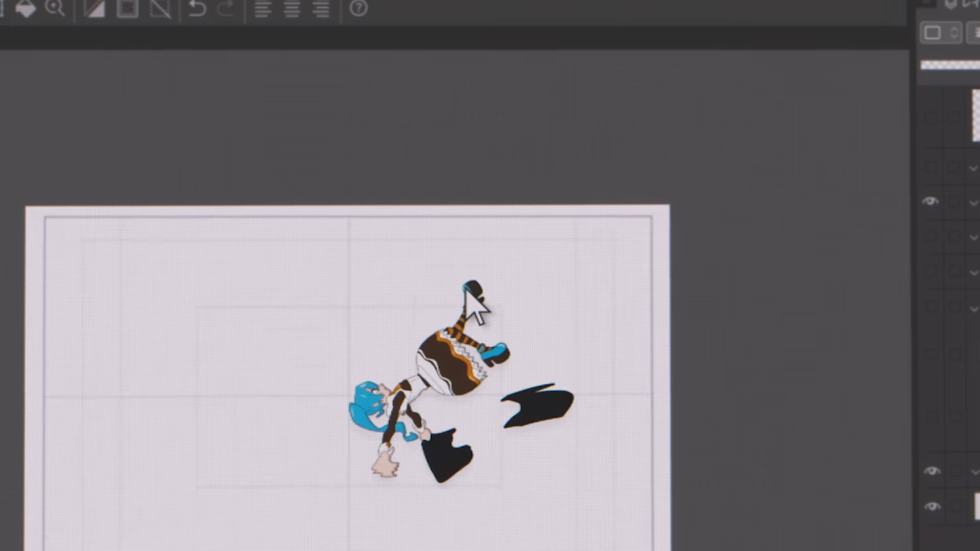980x551 pixels.
Task: Collapse the second-from-bottom layer folder chevron
Action: [x=975, y=472]
